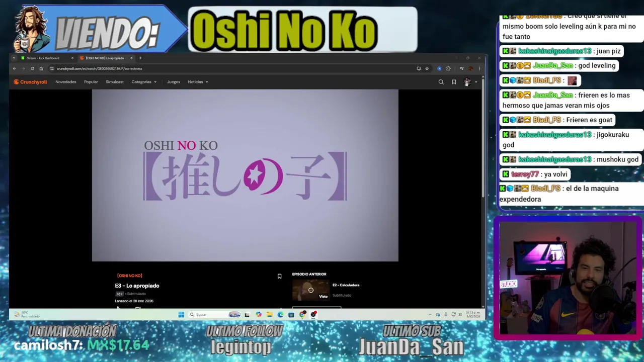Image resolution: width=644 pixels, height=362 pixels.
Task: Open Juegos in Crunchyroll navigation
Action: [x=174, y=82]
